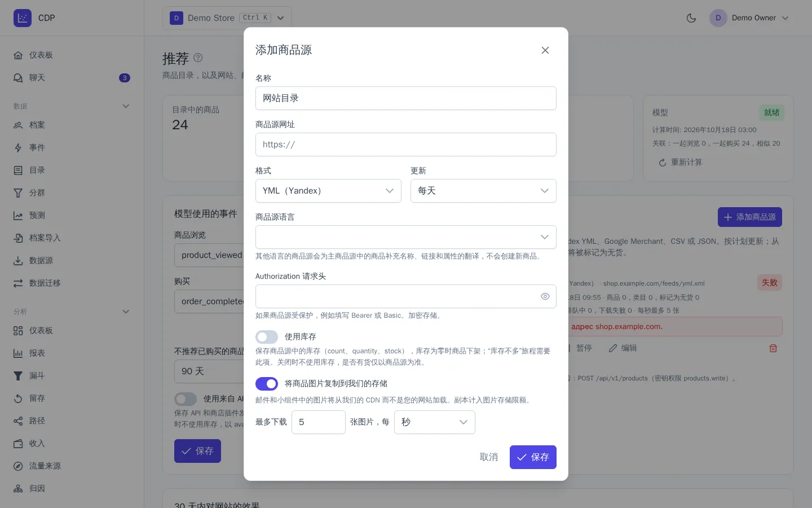Click the Demo Owner avatar
This screenshot has width=812, height=508.
point(718,18)
